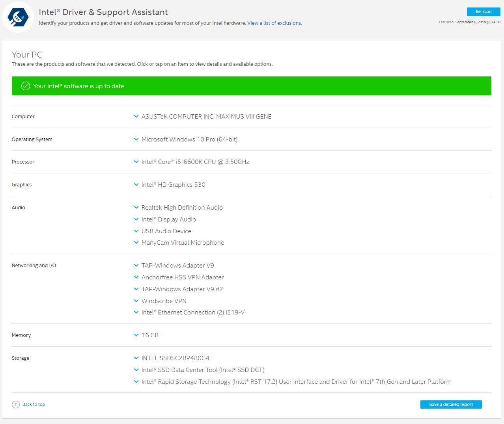This screenshot has height=424, width=504.
Task: Expand the 16 GB memory chevron
Action: [136, 335]
